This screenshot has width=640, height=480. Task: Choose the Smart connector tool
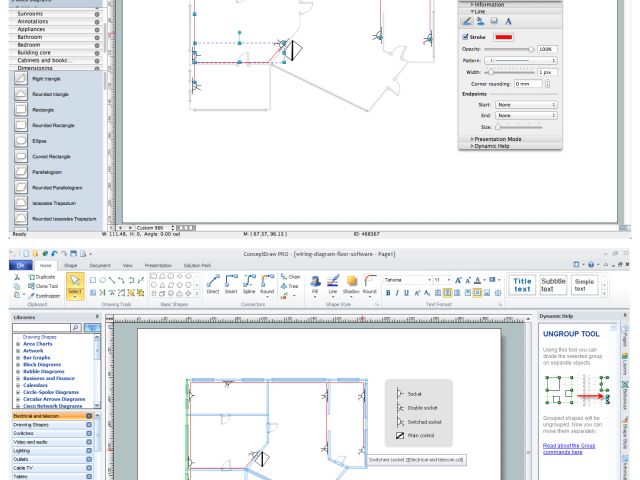[x=230, y=285]
